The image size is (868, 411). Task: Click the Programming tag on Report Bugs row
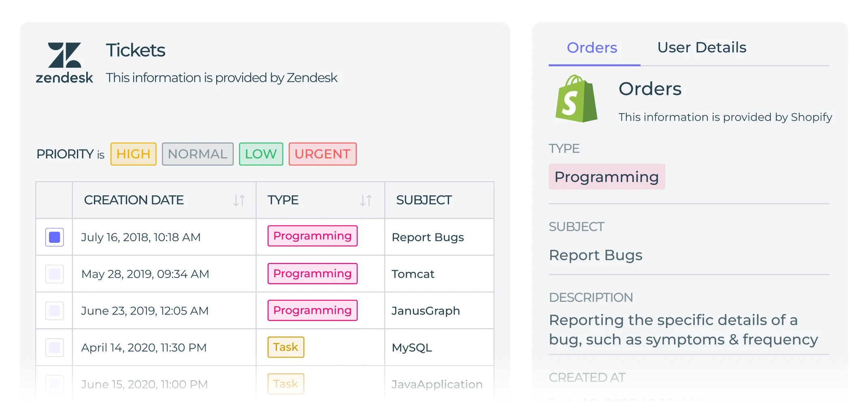click(312, 236)
